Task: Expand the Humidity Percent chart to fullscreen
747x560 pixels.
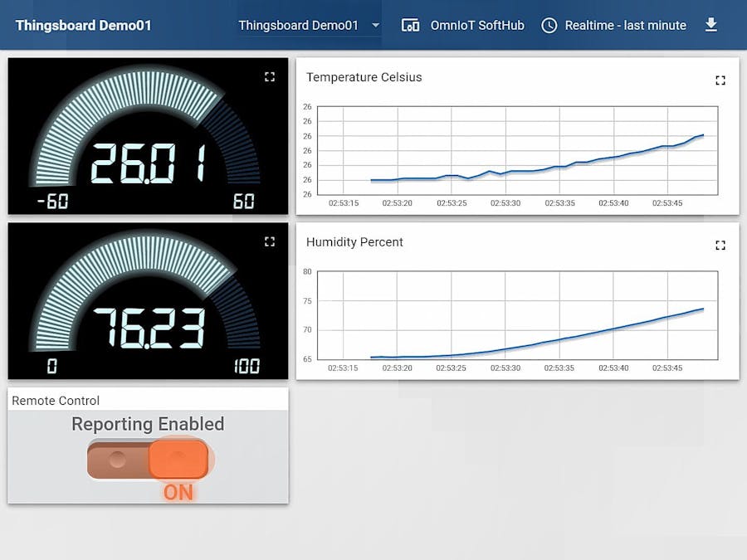Action: tap(720, 246)
